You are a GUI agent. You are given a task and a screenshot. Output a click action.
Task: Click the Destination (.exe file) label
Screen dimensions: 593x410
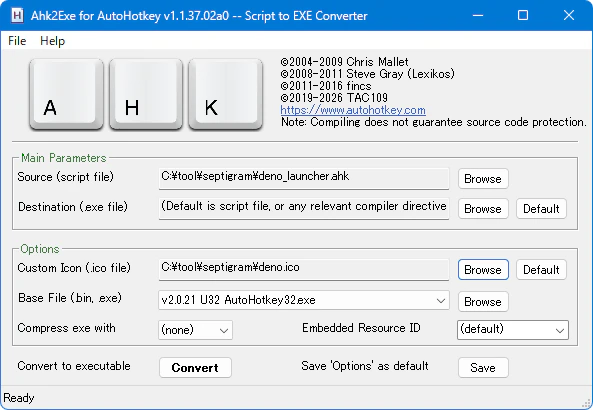click(73, 207)
